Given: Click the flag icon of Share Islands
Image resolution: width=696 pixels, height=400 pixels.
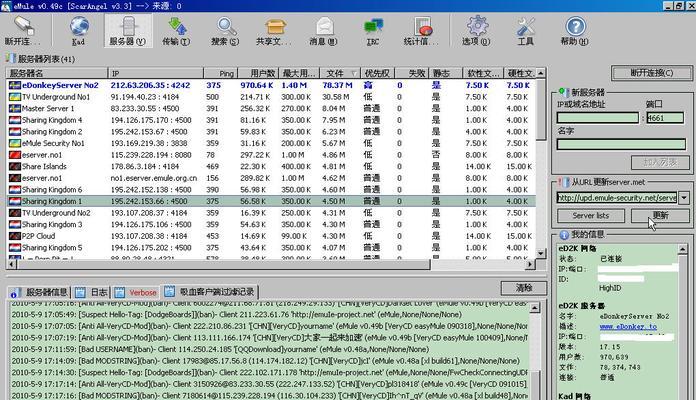Looking at the screenshot, I should 15,166.
